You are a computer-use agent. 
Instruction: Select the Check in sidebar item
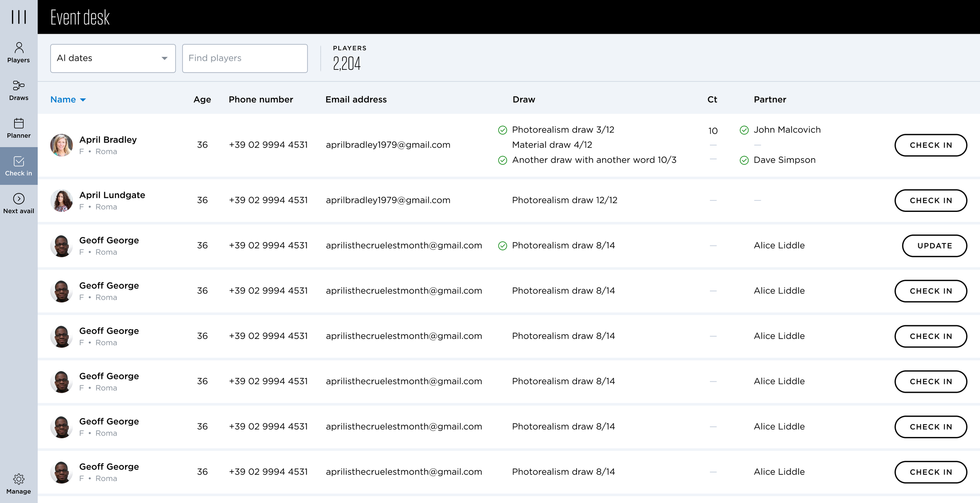pos(18,166)
